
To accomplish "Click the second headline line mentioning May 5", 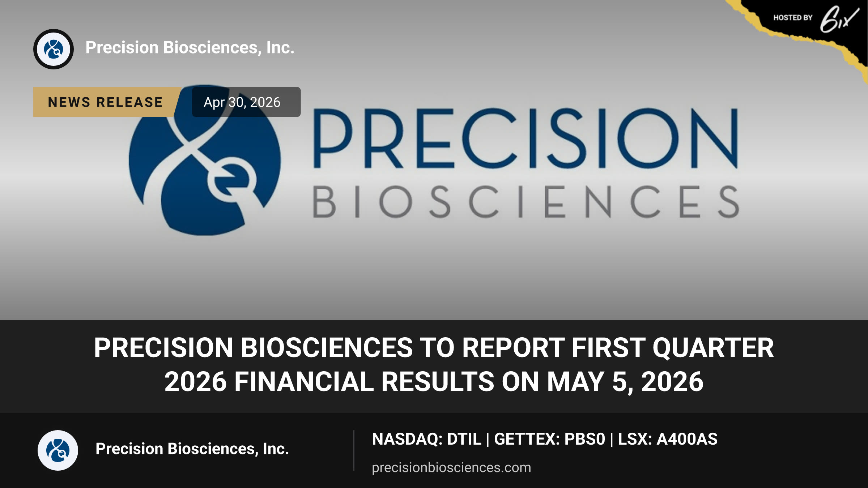I will click(x=434, y=382).
